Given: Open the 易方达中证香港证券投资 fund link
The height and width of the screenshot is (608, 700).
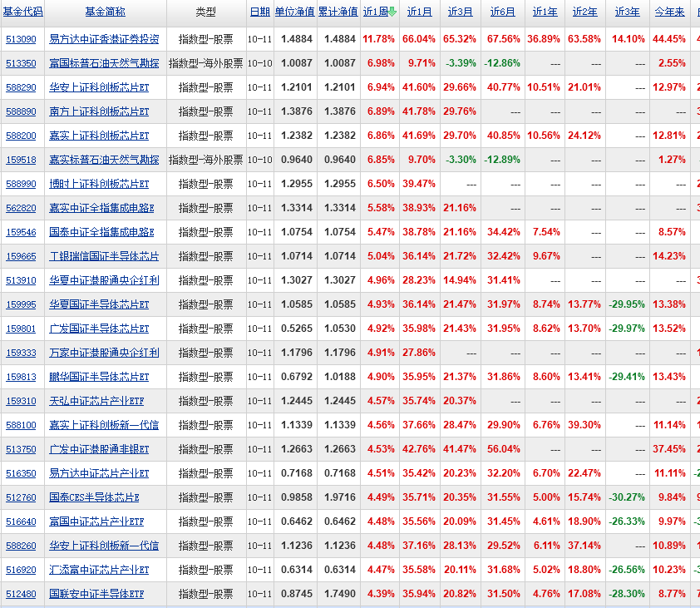Looking at the screenshot, I should pos(104,39).
